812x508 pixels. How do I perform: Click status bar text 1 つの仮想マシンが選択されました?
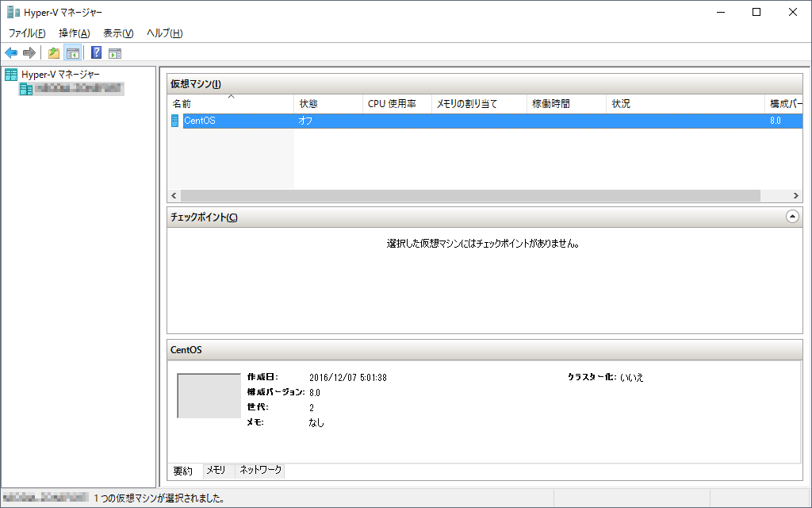pyautogui.click(x=159, y=498)
